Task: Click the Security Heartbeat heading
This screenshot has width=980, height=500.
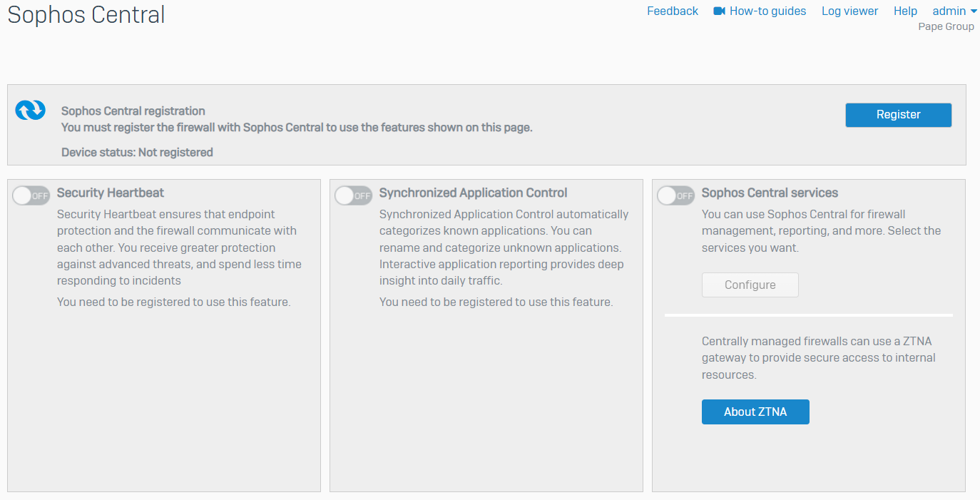Action: 111,193
